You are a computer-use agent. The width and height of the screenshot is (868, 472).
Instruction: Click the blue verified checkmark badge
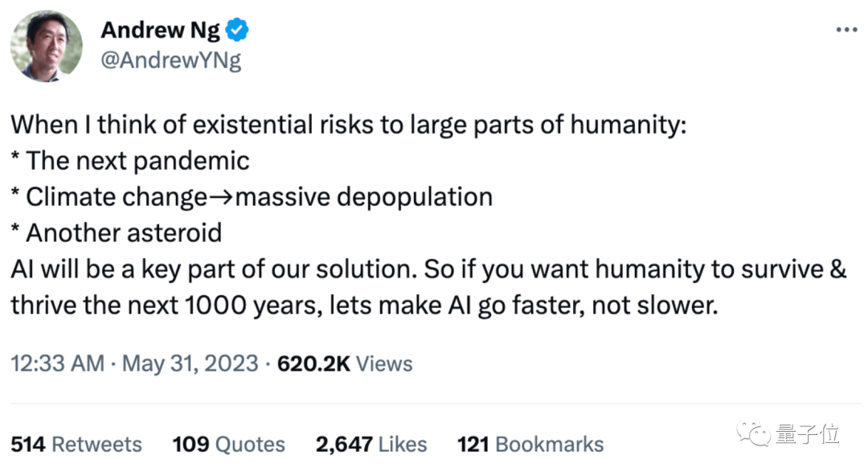pos(237,31)
